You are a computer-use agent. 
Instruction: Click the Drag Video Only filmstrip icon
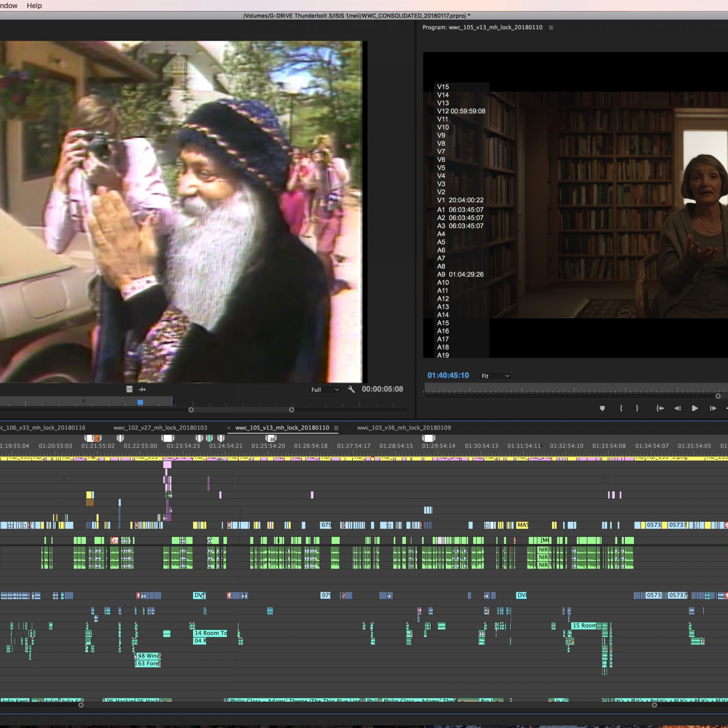[129, 389]
